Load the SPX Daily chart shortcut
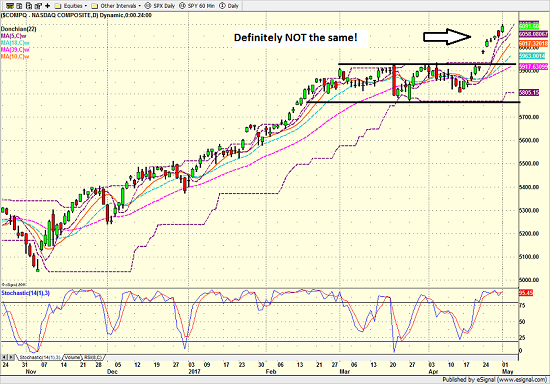550x384 pixels. 164,6
